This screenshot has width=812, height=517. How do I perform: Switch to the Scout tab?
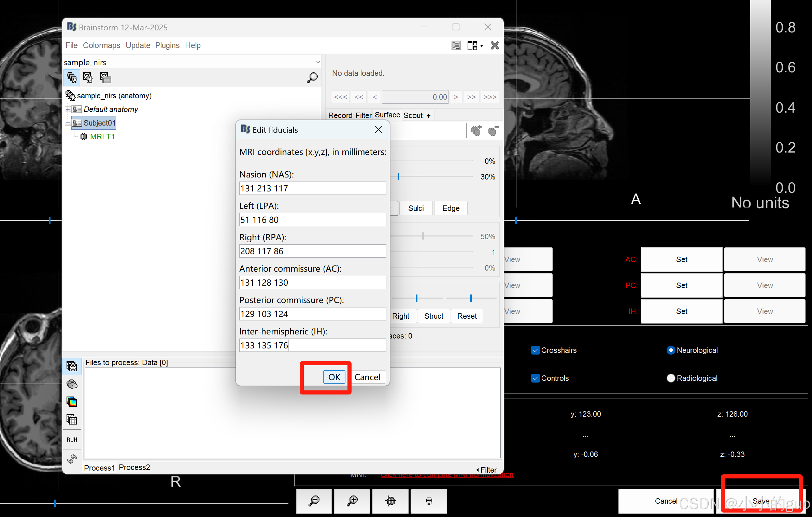click(413, 115)
